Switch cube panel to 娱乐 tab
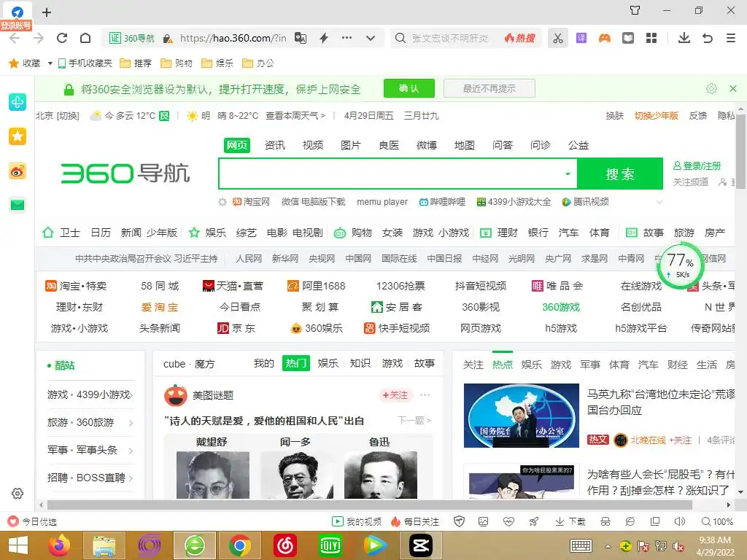Image resolution: width=747 pixels, height=560 pixels. (328, 363)
